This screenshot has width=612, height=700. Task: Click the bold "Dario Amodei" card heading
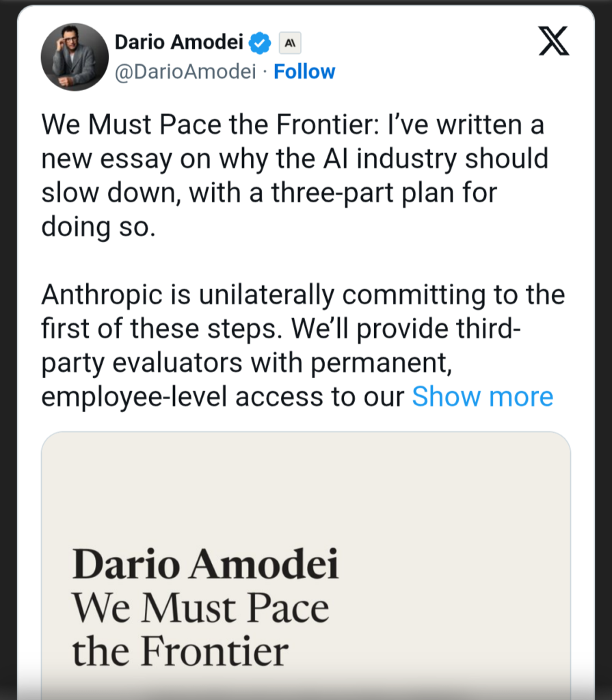[x=205, y=564]
